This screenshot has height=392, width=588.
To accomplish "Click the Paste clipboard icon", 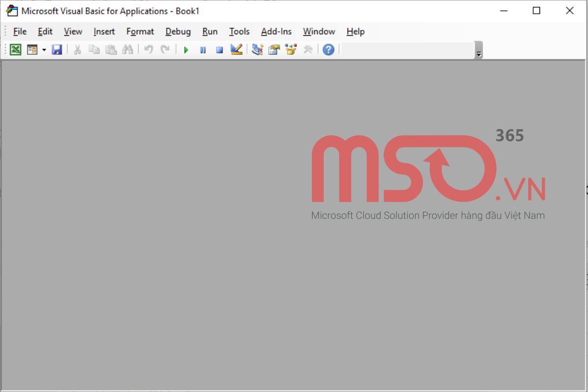I will click(111, 49).
